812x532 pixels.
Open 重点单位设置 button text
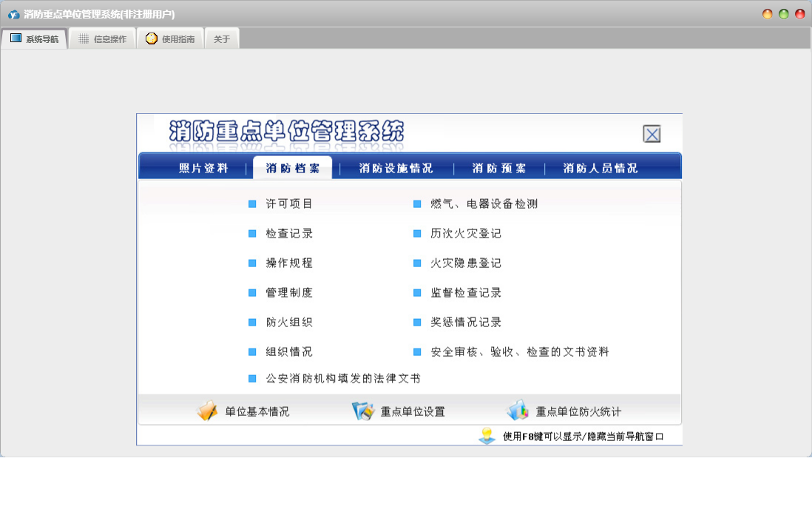(x=413, y=412)
